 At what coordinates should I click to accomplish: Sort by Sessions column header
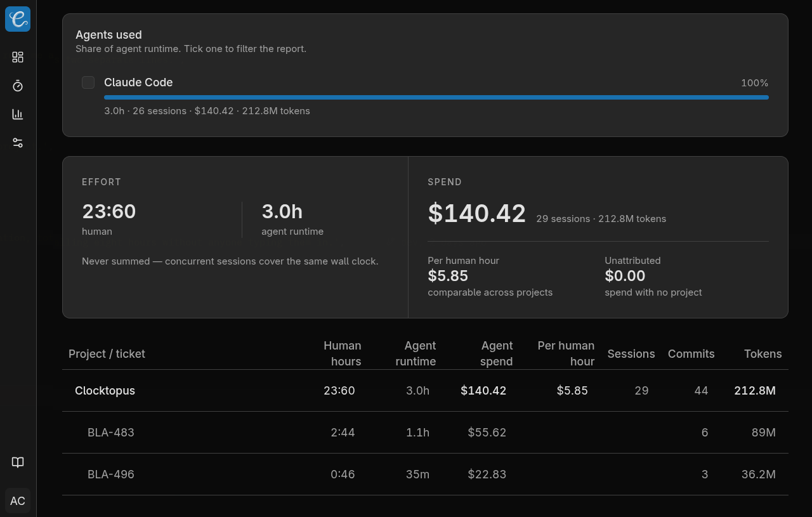pyautogui.click(x=631, y=354)
